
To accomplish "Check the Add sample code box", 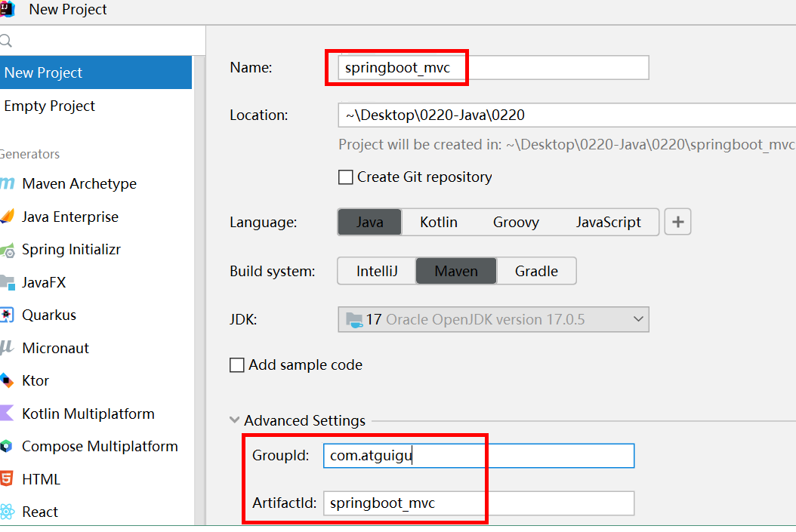I will 237,365.
